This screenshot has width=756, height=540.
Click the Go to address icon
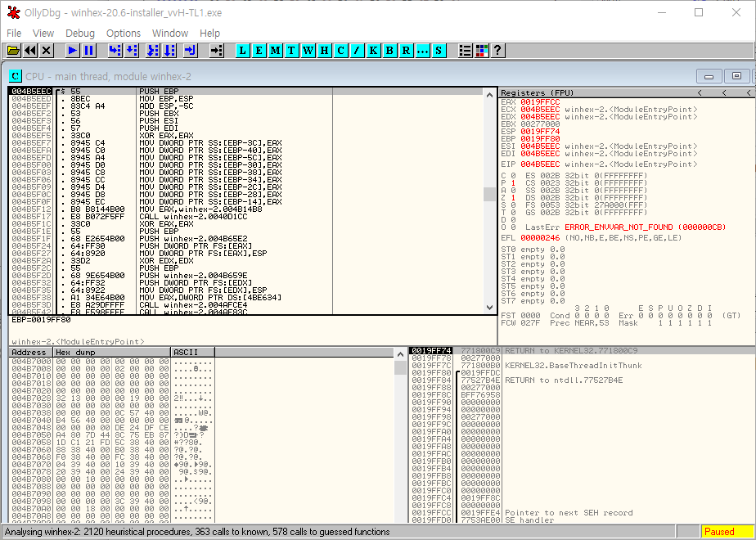tap(217, 50)
